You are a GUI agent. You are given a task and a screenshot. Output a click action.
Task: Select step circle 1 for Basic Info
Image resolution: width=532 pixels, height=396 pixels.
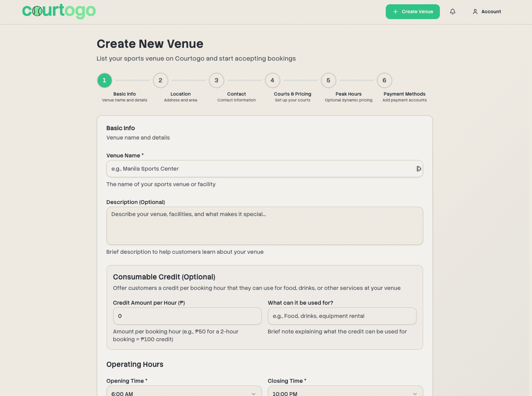(104, 80)
